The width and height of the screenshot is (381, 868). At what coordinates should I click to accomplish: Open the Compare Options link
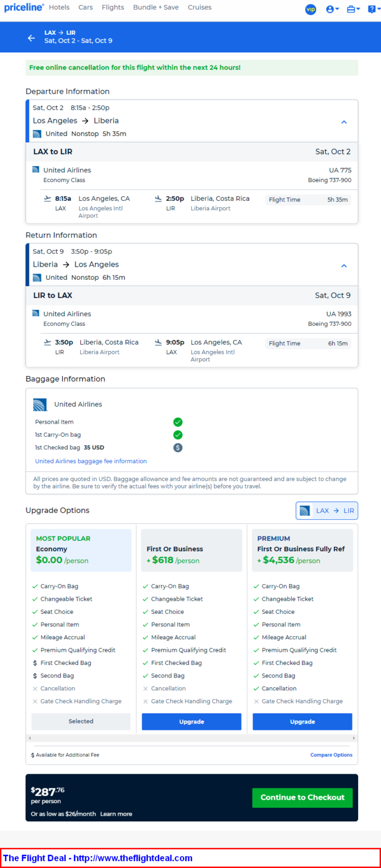[332, 755]
